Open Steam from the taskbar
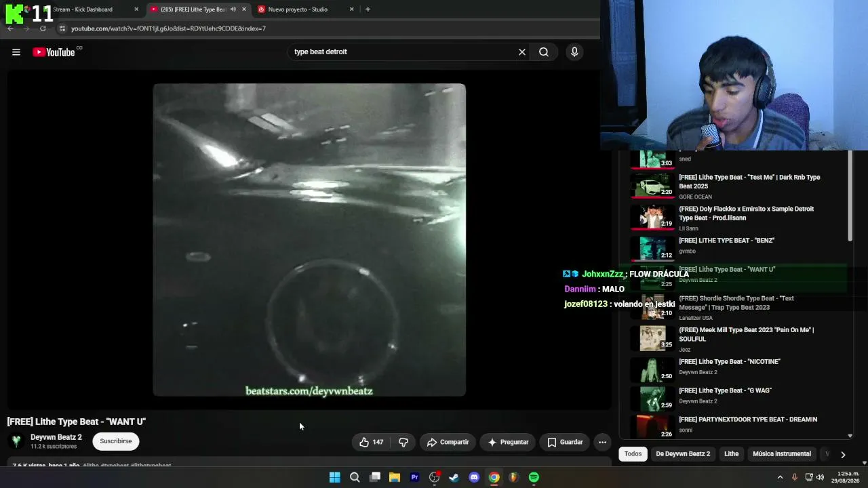 point(454,477)
